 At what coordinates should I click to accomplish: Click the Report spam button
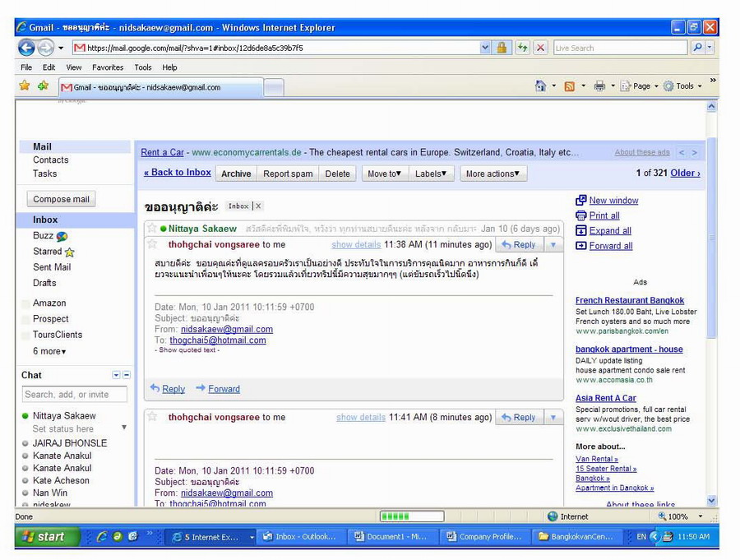288,174
